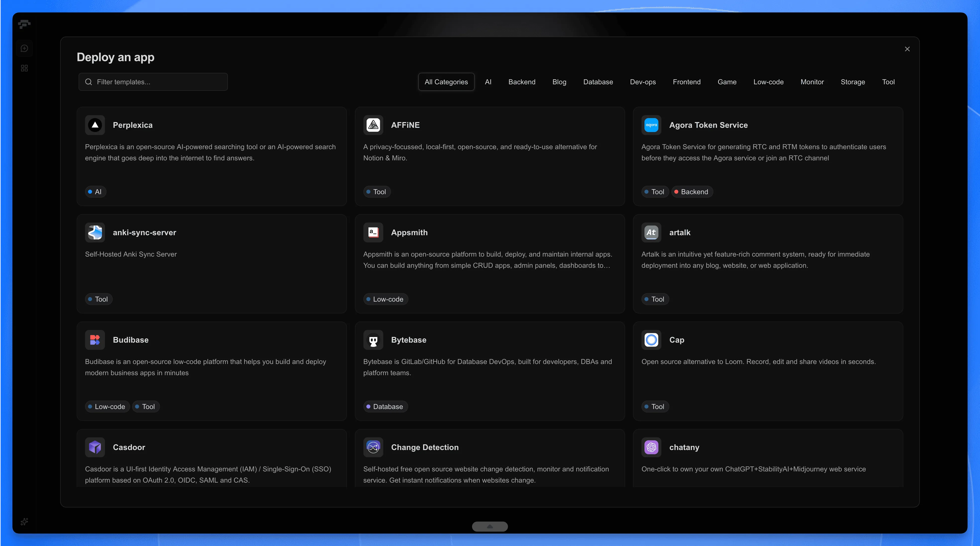Click the Low-code tag on Appsmith card
The width and height of the screenshot is (980, 546).
click(x=385, y=299)
